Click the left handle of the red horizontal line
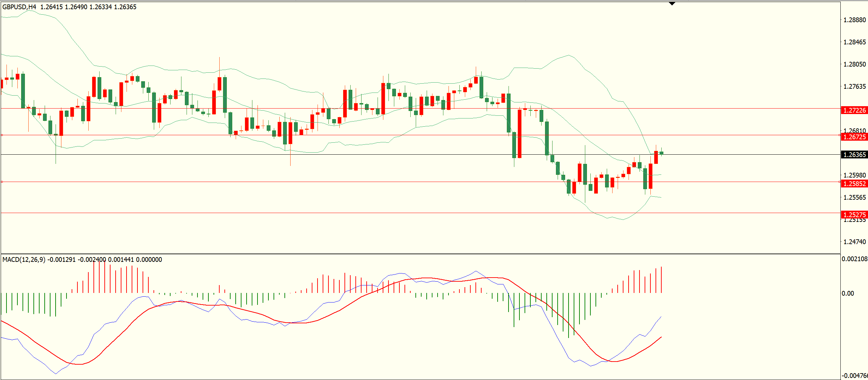 2,182
